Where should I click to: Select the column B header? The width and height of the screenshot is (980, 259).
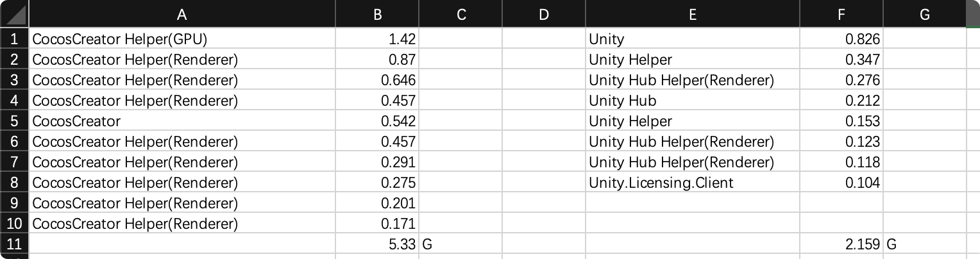377,14
